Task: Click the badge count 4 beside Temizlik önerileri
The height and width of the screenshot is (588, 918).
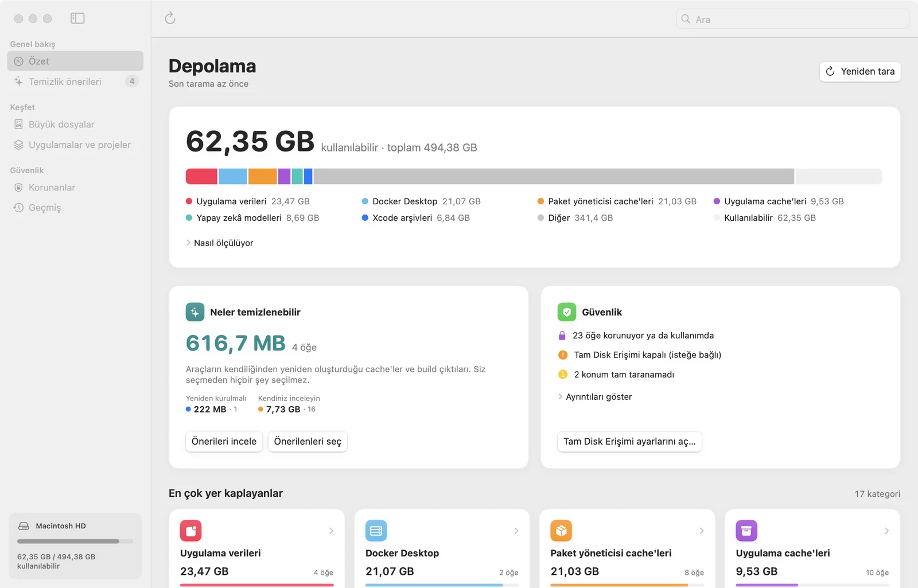Action: (x=132, y=81)
